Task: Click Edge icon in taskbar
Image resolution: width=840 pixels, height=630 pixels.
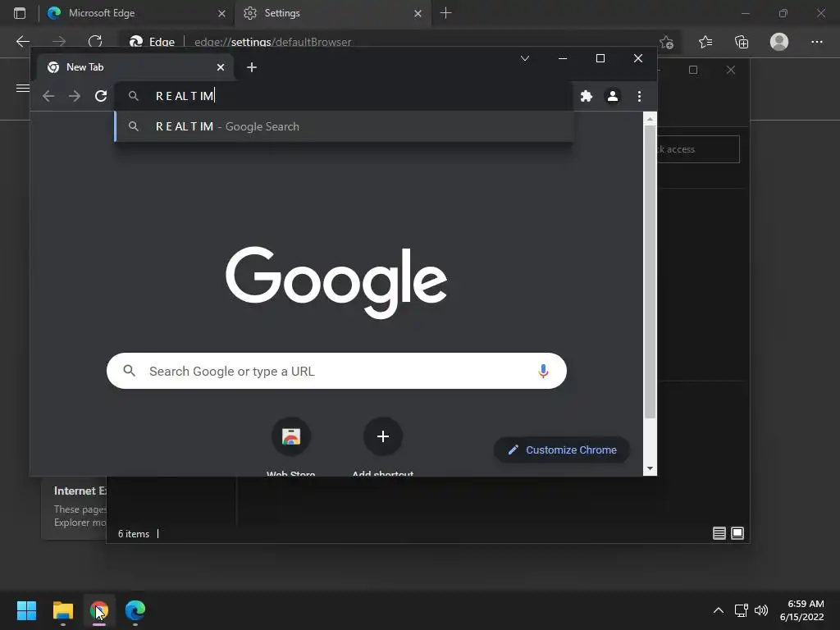Action: 135,610
